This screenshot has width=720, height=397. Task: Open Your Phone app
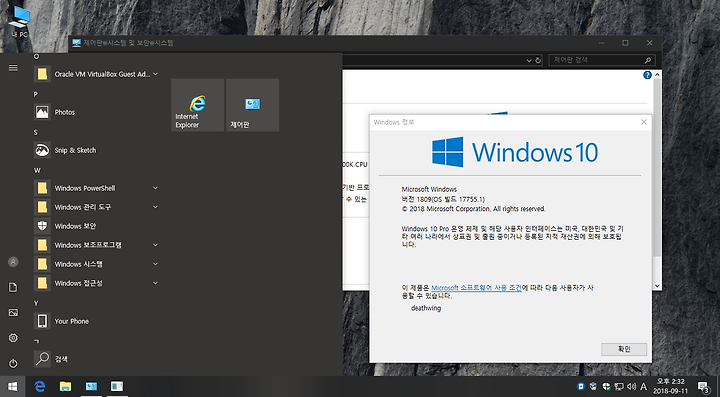pyautogui.click(x=96, y=321)
